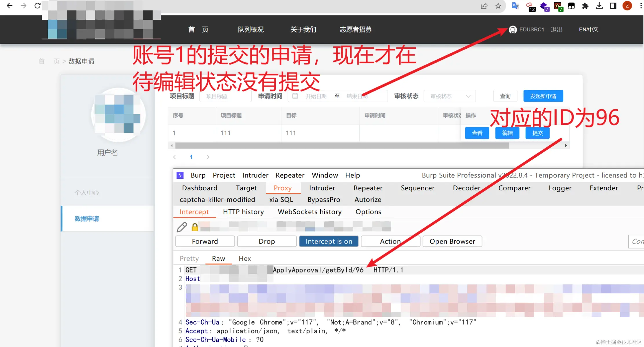Reload the page with the refresh icon
The height and width of the screenshot is (347, 644).
[37, 6]
